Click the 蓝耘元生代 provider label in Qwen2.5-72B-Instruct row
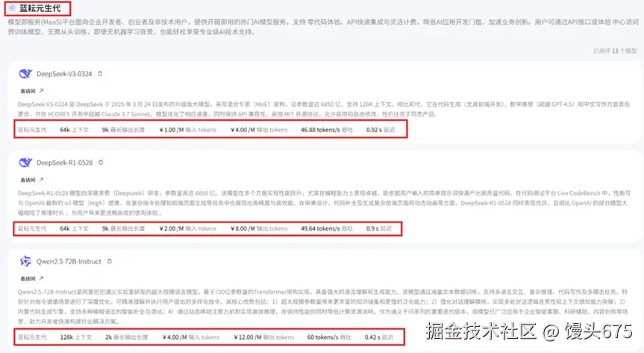 32,337
